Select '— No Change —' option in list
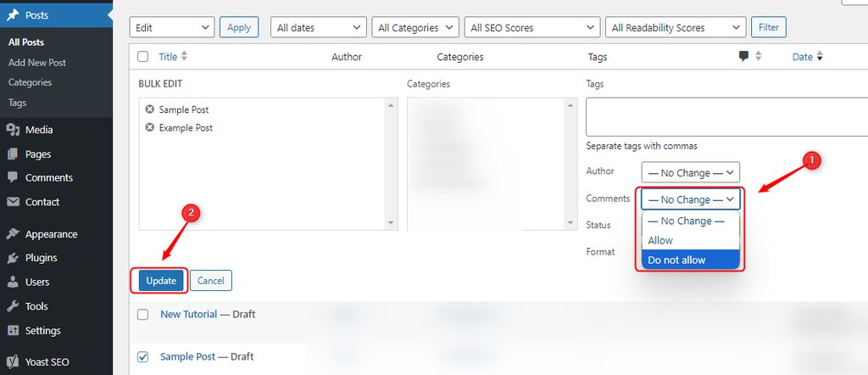The image size is (868, 375). [691, 221]
